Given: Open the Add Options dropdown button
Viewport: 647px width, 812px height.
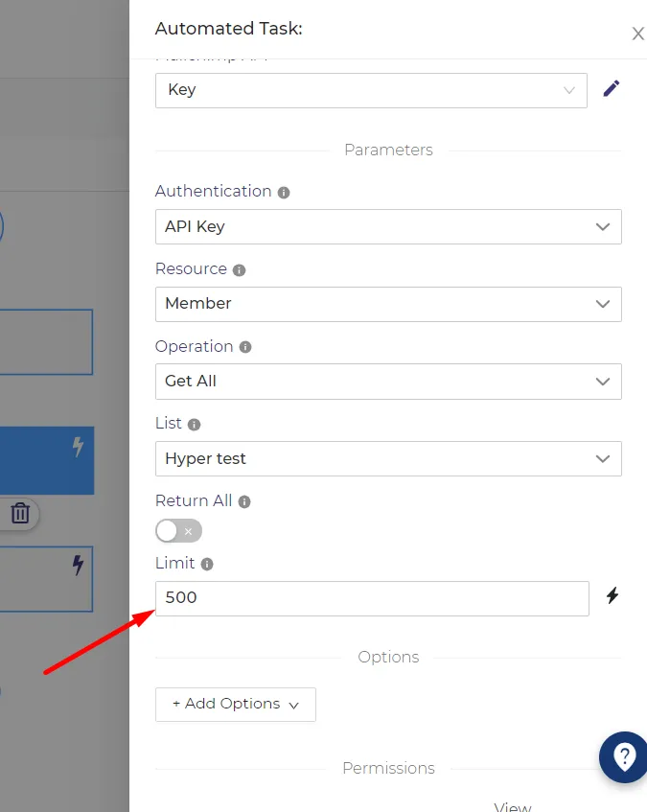Looking at the screenshot, I should (x=236, y=705).
